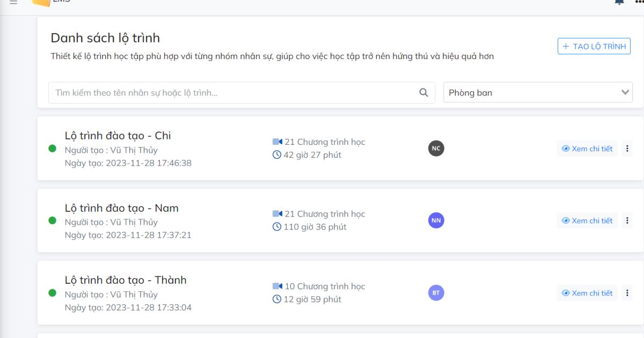Click the hamburger menu to toggle sidebar

pyautogui.click(x=13, y=2)
